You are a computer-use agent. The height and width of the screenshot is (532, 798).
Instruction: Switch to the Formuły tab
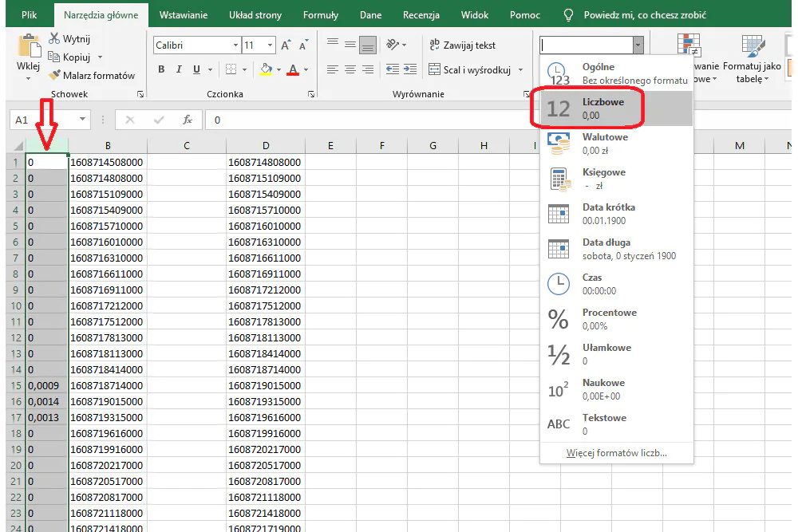click(x=321, y=14)
